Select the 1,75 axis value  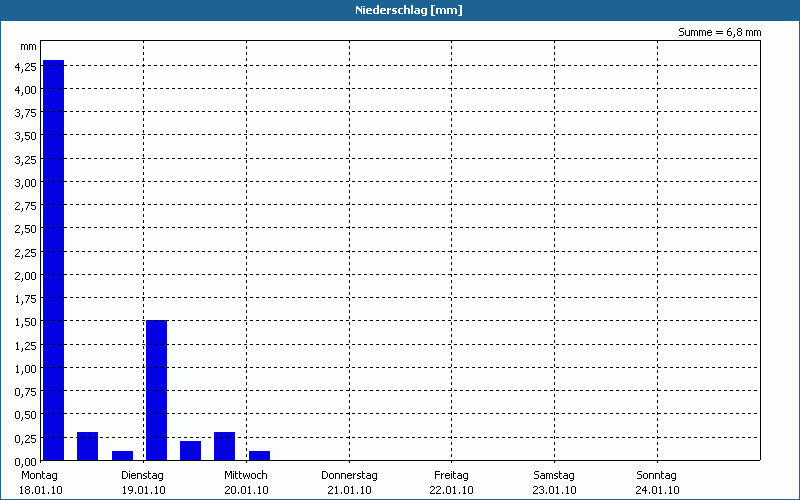pos(26,299)
